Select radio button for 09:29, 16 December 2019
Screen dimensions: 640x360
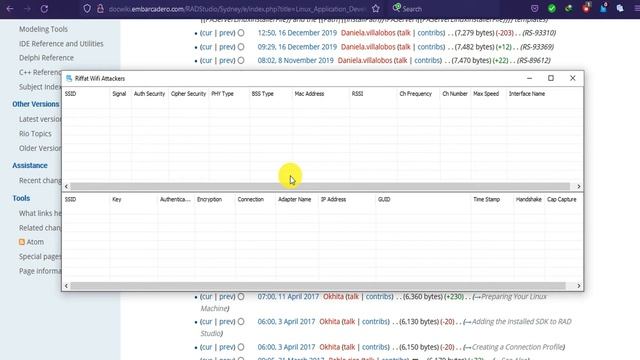241,47
